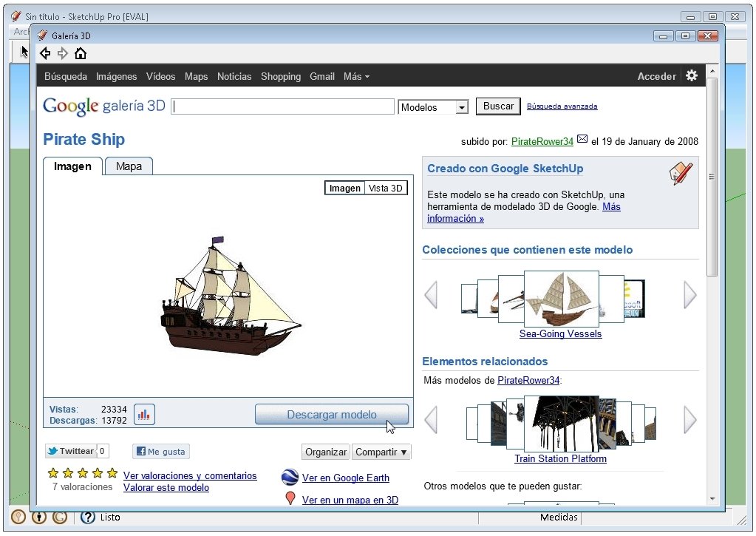Next model arrow in PirateRower34 carousel
Screen dimensions: 756x536
pyautogui.click(x=690, y=420)
